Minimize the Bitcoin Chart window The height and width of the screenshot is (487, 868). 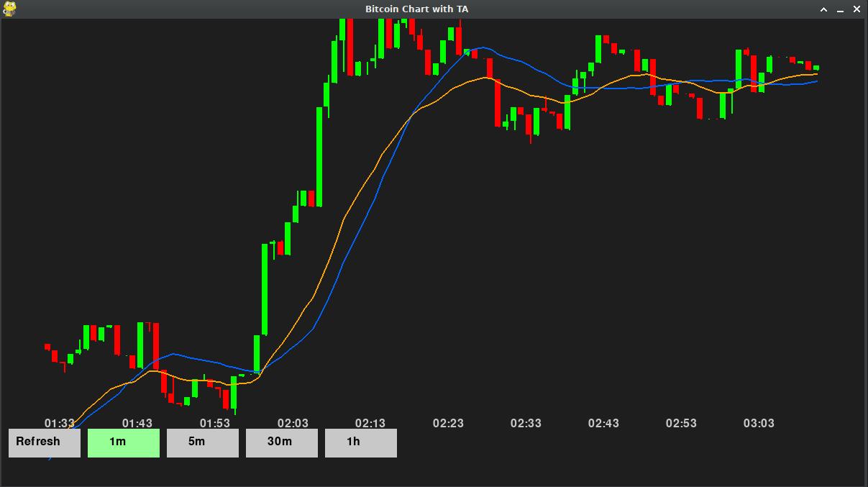click(x=840, y=9)
